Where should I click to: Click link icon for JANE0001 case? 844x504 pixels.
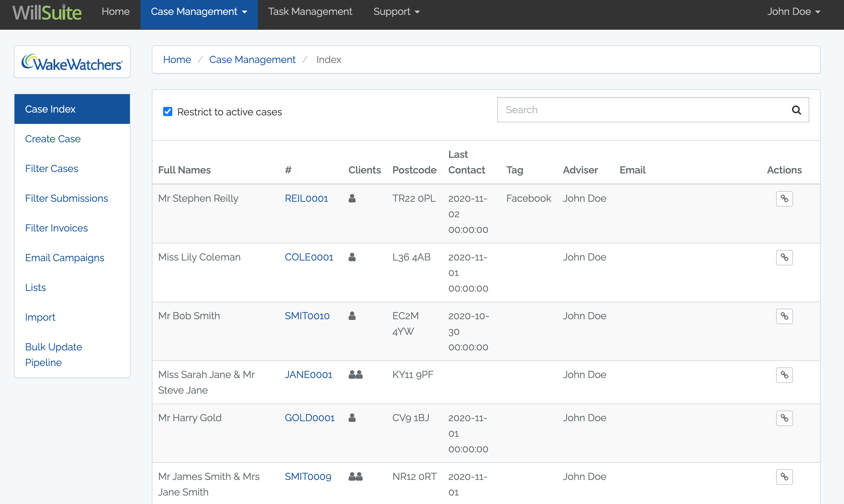point(784,375)
